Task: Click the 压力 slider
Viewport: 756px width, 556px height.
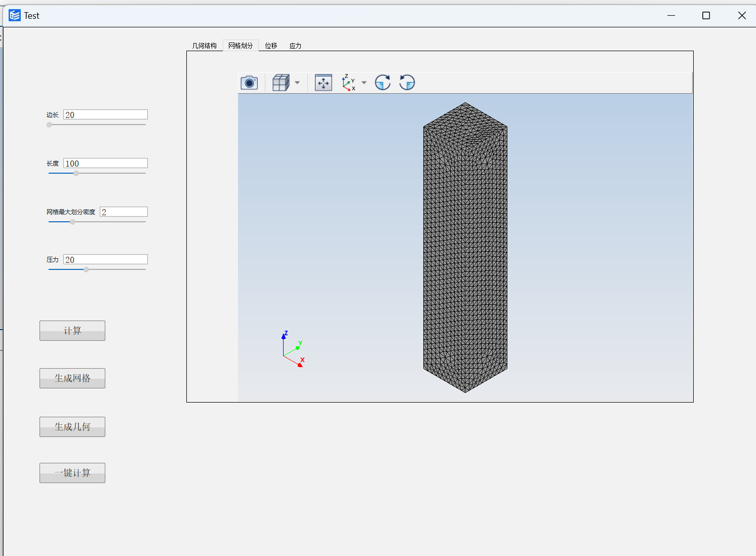Action: [x=97, y=269]
